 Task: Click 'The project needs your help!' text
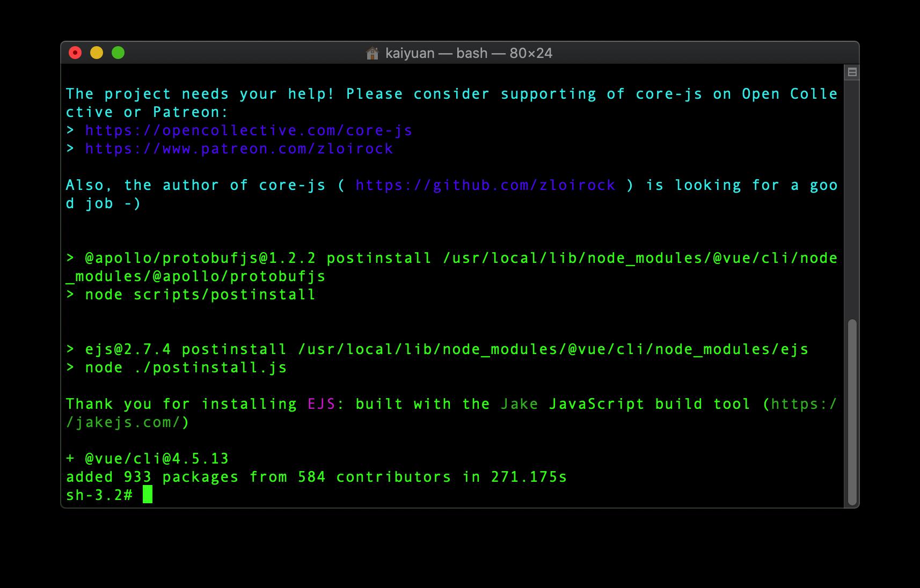pyautogui.click(x=200, y=94)
